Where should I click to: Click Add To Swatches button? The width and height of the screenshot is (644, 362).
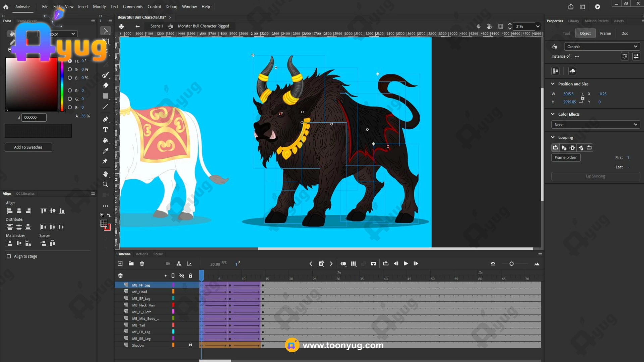point(28,147)
